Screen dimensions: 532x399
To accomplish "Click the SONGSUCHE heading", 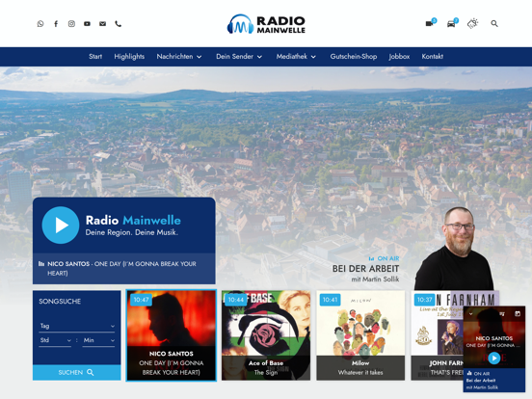I will point(60,302).
